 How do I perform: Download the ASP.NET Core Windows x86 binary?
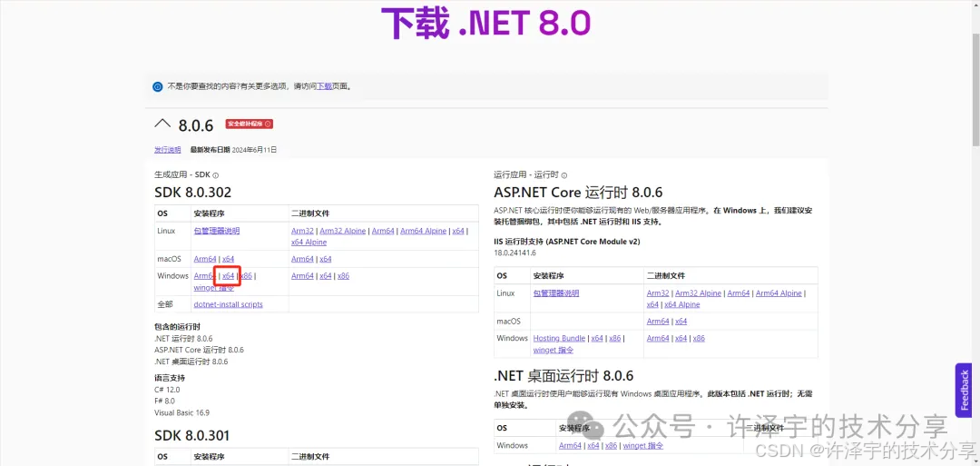(699, 339)
